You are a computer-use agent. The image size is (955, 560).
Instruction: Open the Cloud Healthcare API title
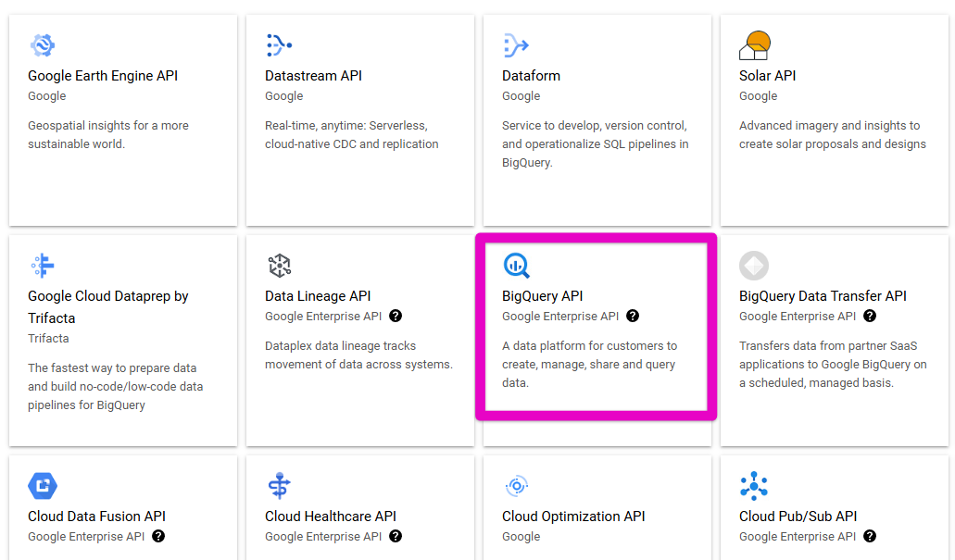pyautogui.click(x=331, y=516)
